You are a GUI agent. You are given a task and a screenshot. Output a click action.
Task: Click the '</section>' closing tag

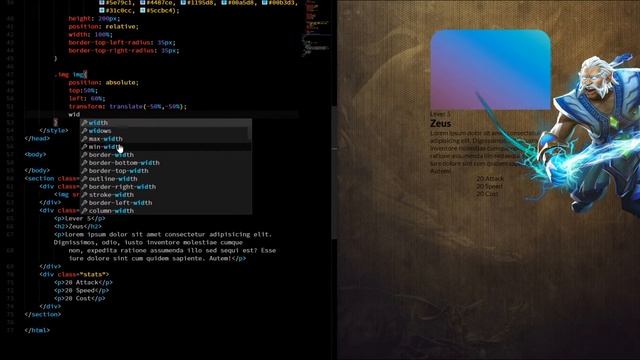click(43, 315)
